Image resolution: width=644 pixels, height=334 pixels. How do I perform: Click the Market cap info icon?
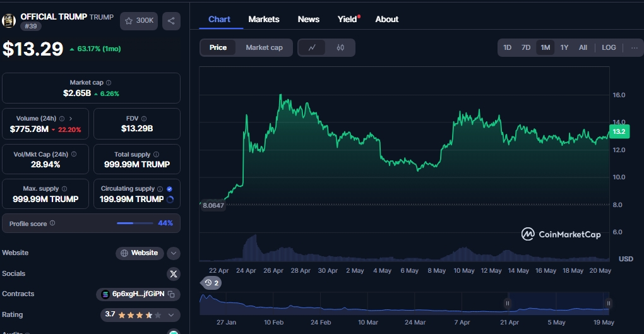pyautogui.click(x=109, y=83)
